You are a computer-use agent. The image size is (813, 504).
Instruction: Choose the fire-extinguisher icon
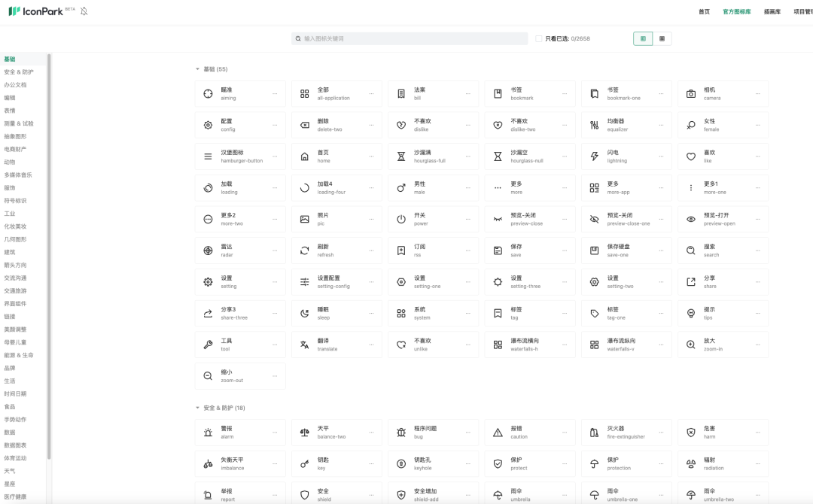point(594,433)
